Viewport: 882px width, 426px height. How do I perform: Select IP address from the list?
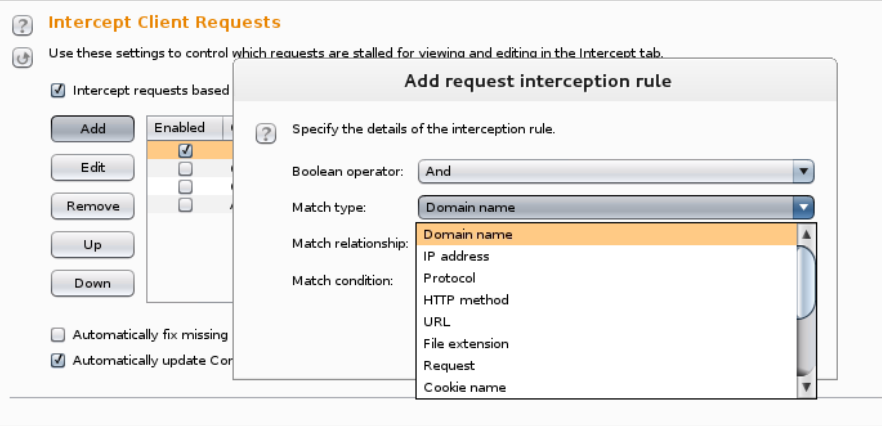click(456, 256)
